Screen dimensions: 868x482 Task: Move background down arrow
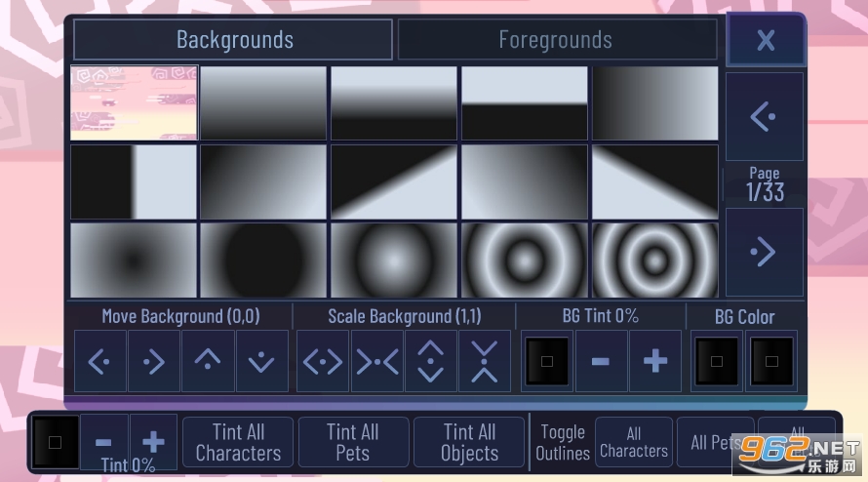pos(261,361)
